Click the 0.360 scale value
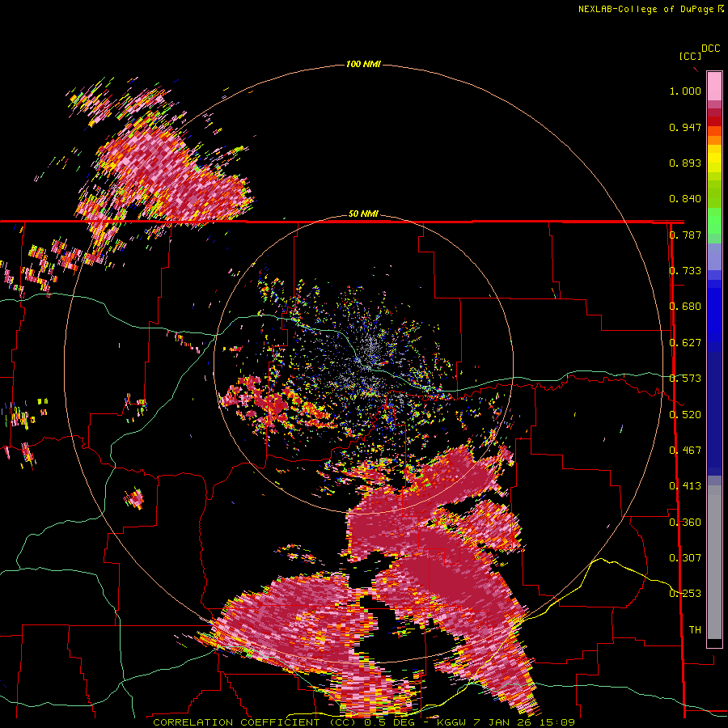The height and width of the screenshot is (728, 728). [685, 522]
